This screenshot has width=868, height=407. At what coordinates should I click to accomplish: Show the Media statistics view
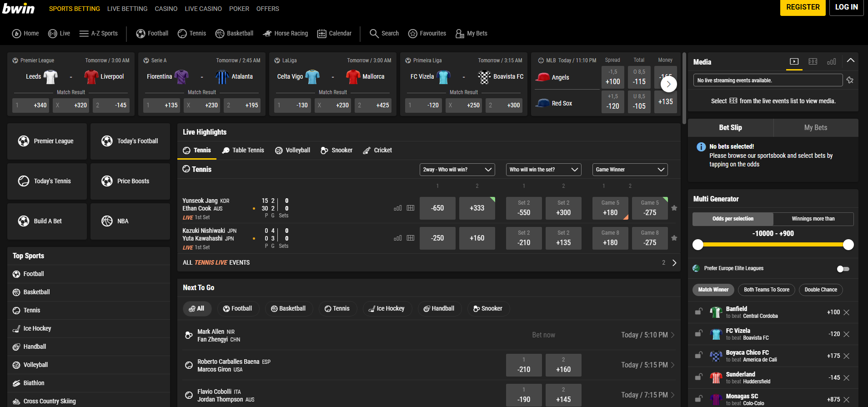tap(832, 61)
